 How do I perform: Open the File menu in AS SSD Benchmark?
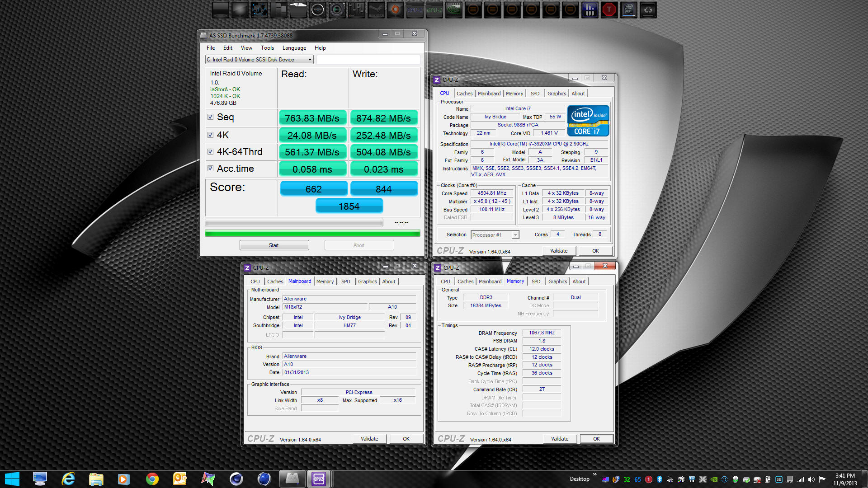pos(211,48)
